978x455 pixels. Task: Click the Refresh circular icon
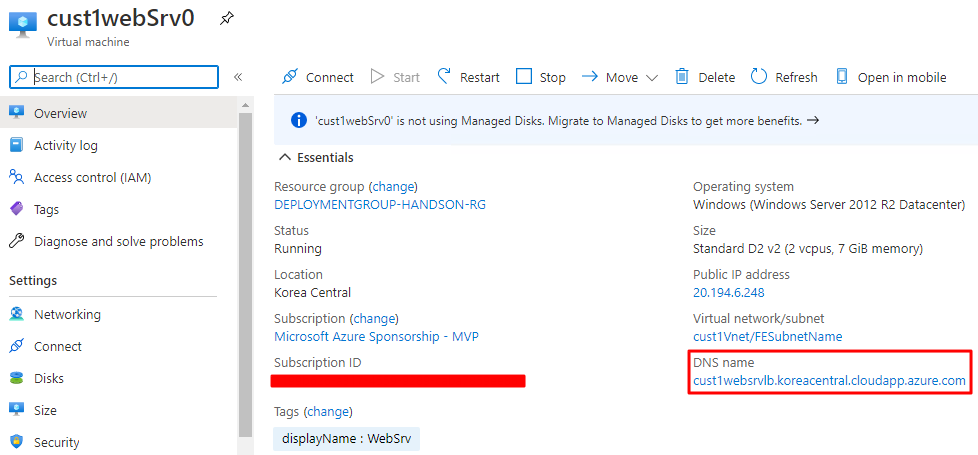coord(758,77)
